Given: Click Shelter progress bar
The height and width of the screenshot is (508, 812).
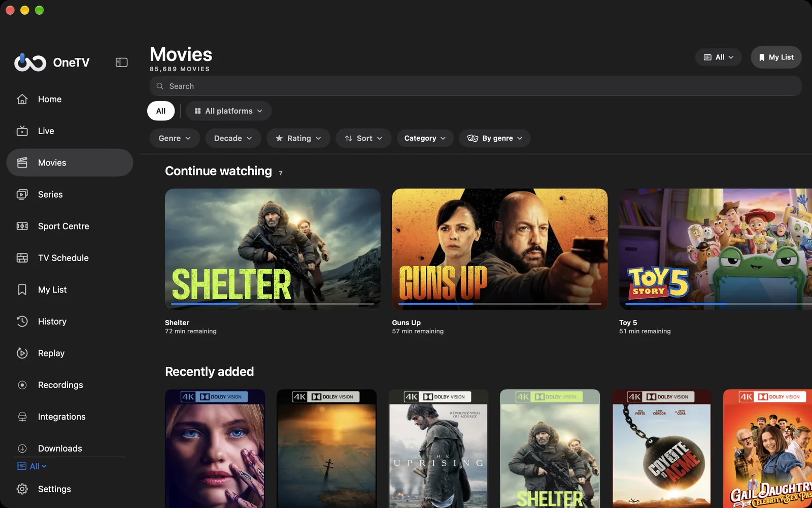Looking at the screenshot, I should click(x=273, y=304).
